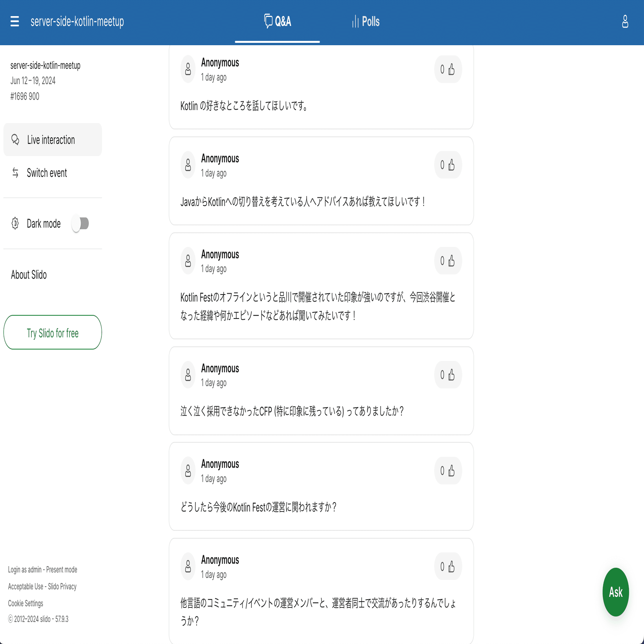
Task: Click avatar on 'どうしたら今後のKotlin Fest' question
Action: pyautogui.click(x=188, y=471)
